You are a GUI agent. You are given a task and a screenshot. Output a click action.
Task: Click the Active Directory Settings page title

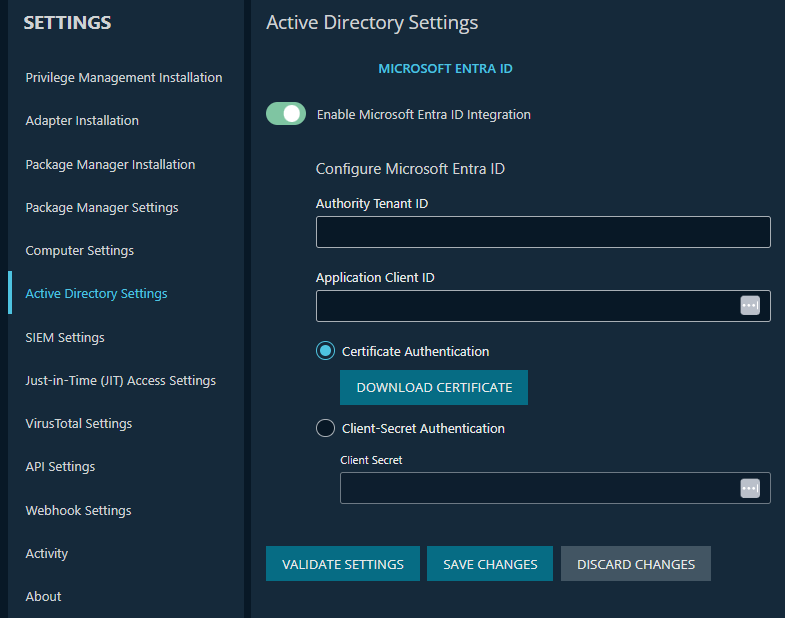[372, 23]
